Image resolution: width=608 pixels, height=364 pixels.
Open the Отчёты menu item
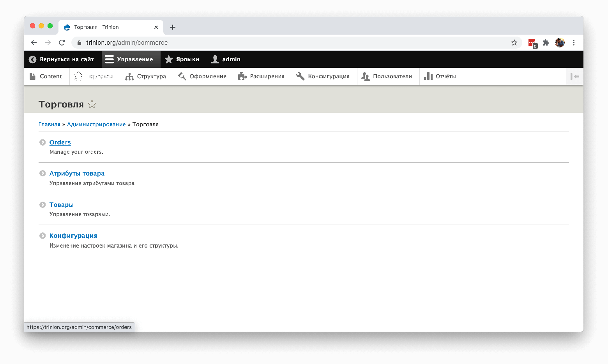point(442,76)
